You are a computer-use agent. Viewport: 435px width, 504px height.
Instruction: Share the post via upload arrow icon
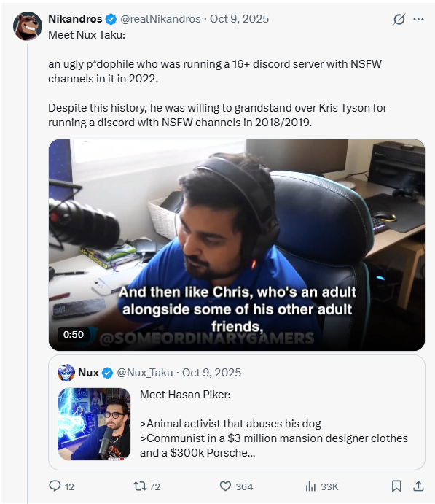[x=418, y=486]
